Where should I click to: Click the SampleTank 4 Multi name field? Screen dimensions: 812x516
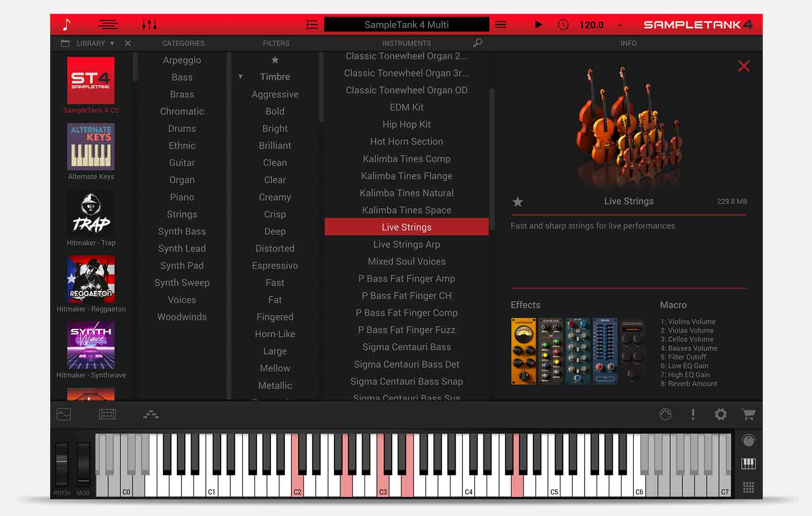click(406, 24)
